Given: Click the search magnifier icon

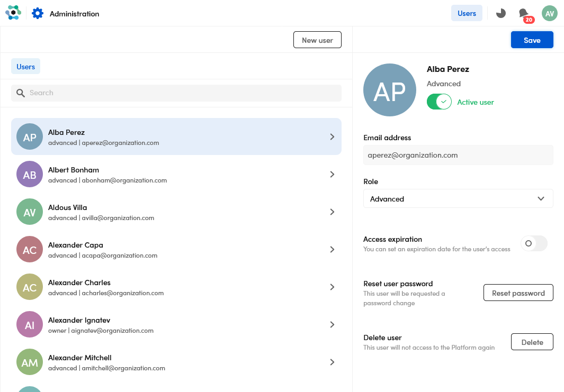Looking at the screenshot, I should click(x=21, y=93).
